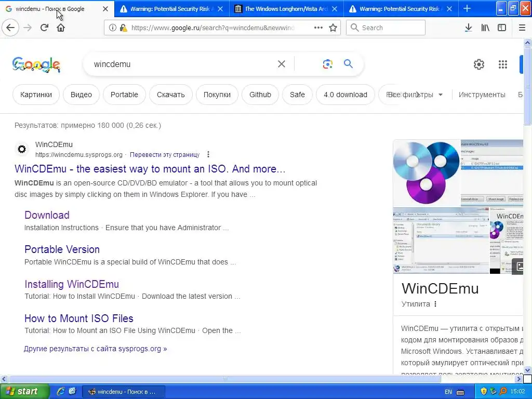Image resolution: width=532 pixels, height=399 pixels.
Task: Open Google settings gear icon
Action: (478, 64)
